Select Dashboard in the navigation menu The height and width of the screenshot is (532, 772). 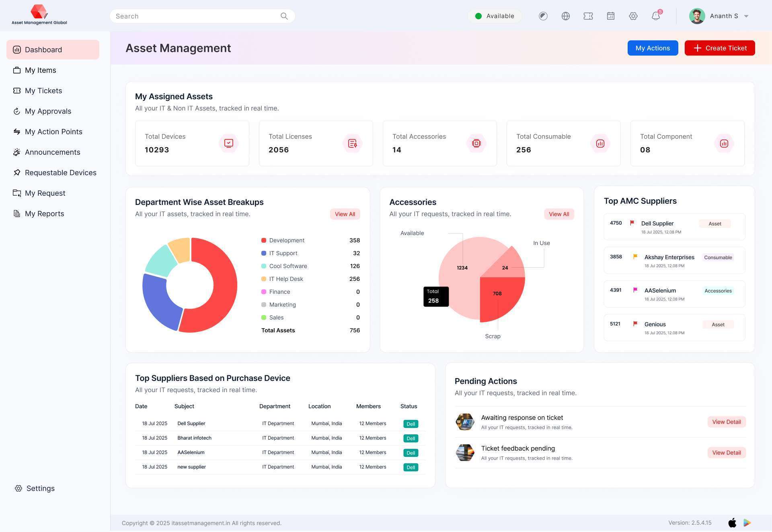(43, 49)
